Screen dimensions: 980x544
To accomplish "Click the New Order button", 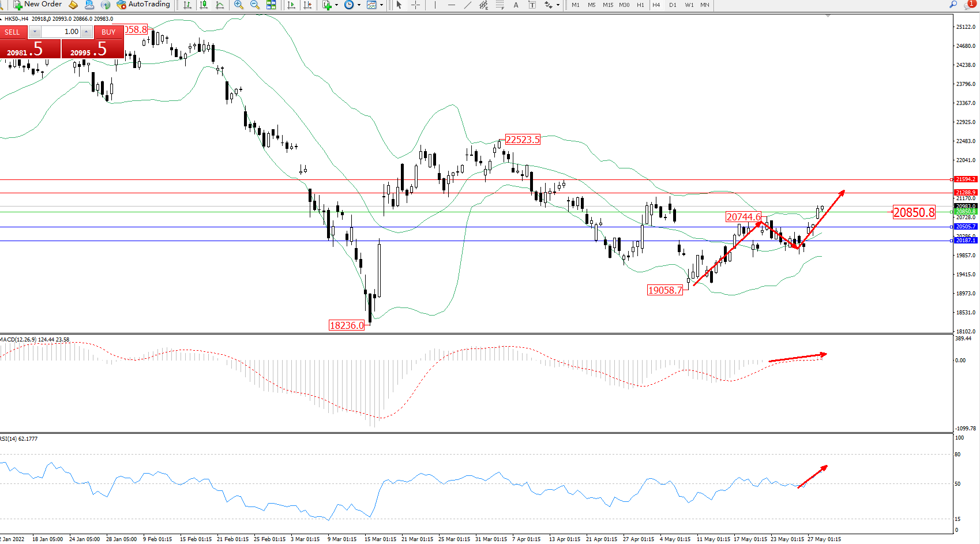I will [x=37, y=5].
